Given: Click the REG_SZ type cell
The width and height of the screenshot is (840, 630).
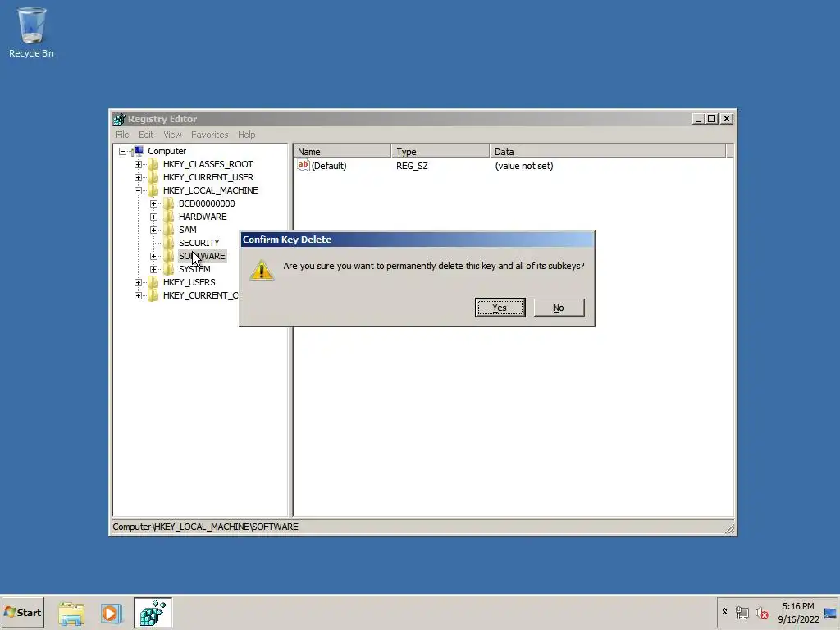Looking at the screenshot, I should point(412,166).
